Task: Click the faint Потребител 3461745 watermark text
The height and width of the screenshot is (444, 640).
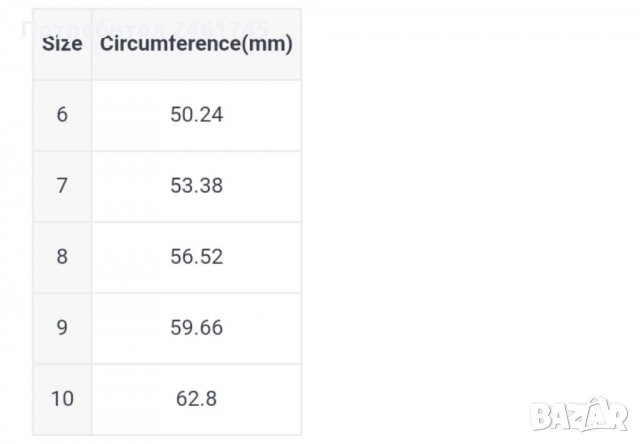Action: click(x=144, y=25)
